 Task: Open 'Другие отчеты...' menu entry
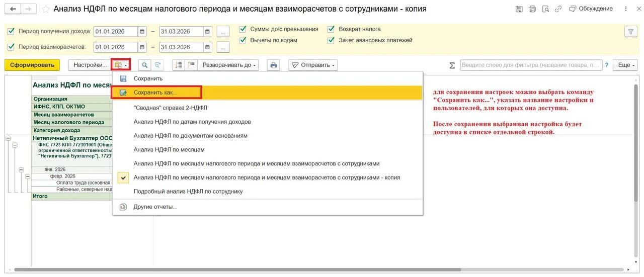coord(267,207)
